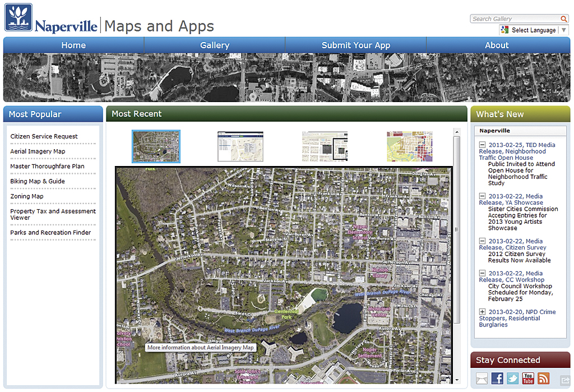Collapse the TED Media Release news item

click(483, 145)
